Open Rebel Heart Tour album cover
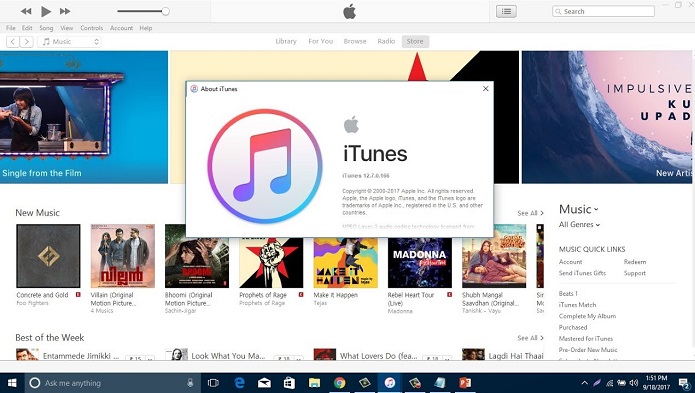 coord(420,263)
